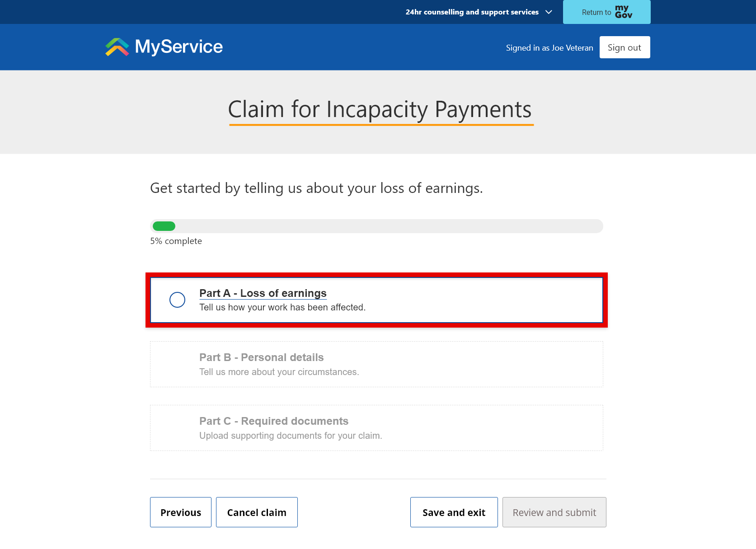
Task: Click 'Get started by telling us' intro text
Action: 316,188
